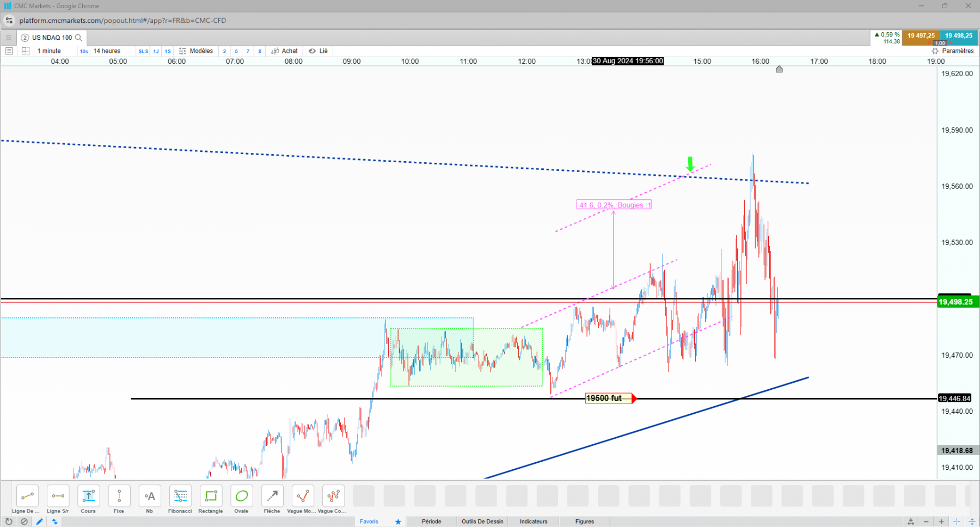Toggle the Lié linked chart option
The width and height of the screenshot is (980, 527).
tap(318, 51)
